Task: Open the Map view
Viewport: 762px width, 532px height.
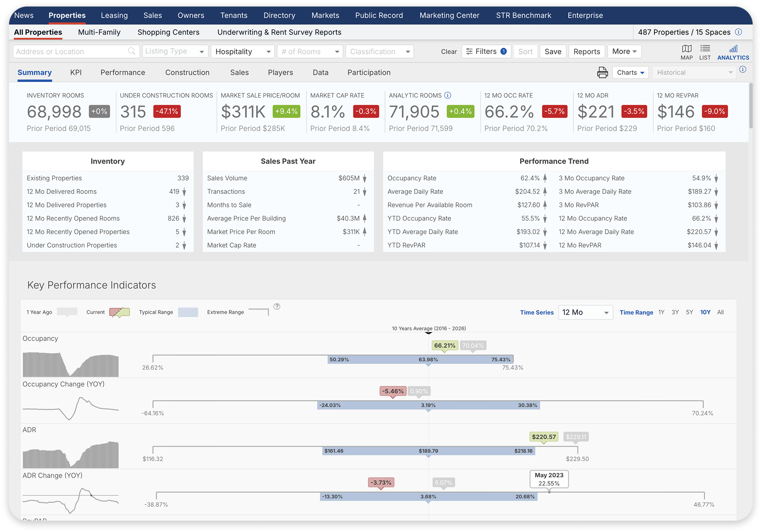Action: (x=686, y=51)
